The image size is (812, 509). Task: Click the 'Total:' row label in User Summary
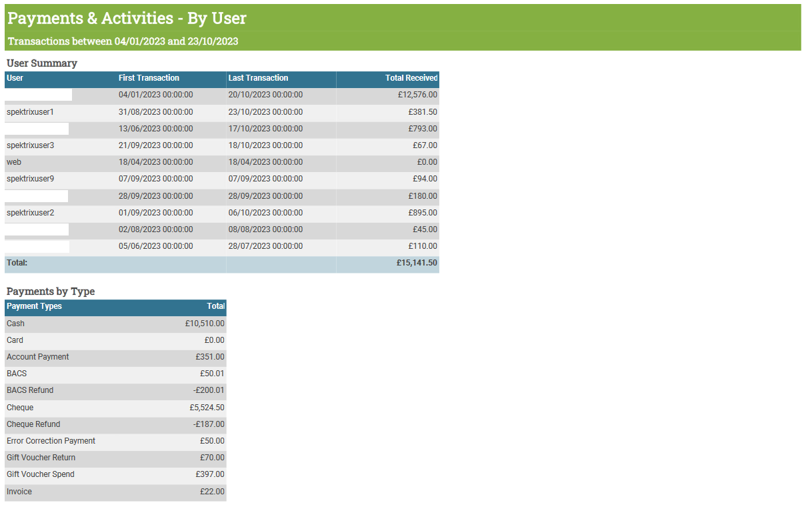[x=17, y=263]
